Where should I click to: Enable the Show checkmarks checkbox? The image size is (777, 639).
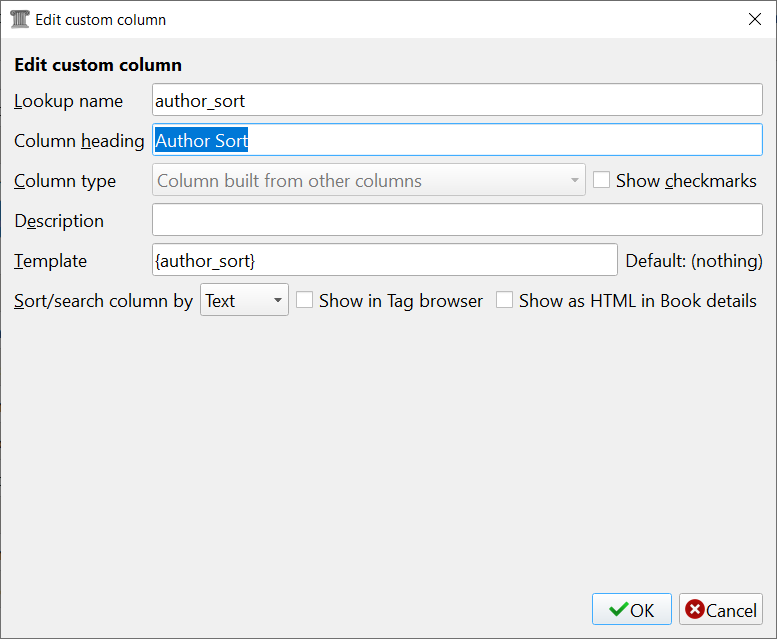[602, 181]
